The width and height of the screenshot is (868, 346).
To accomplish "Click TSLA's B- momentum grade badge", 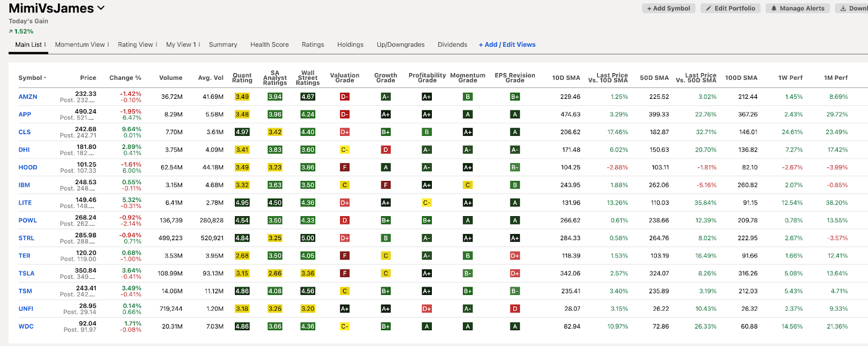I will pos(468,273).
